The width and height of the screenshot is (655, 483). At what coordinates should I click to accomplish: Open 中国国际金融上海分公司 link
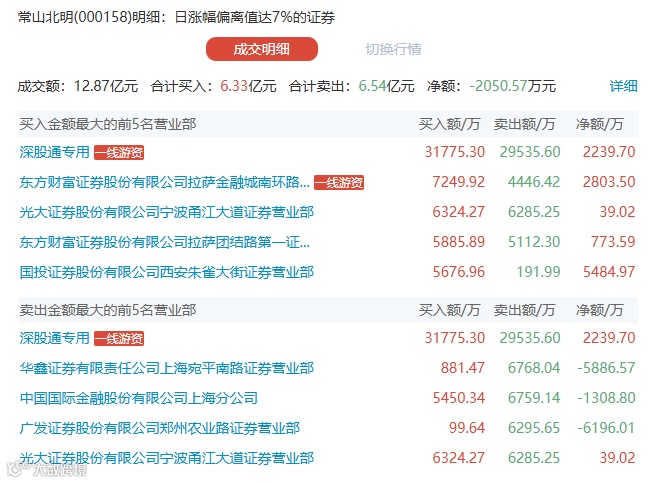(x=139, y=398)
